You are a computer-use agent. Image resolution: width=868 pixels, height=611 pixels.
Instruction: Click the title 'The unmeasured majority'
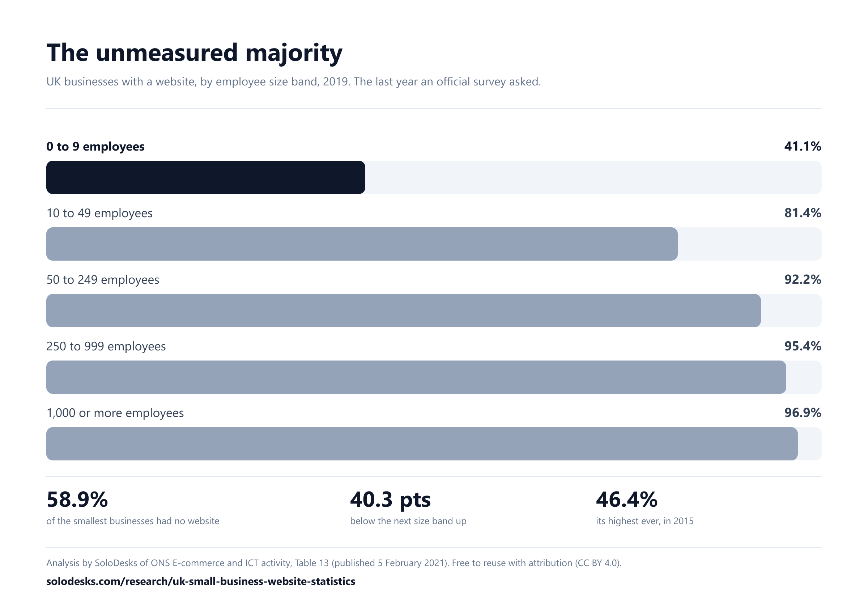click(194, 52)
